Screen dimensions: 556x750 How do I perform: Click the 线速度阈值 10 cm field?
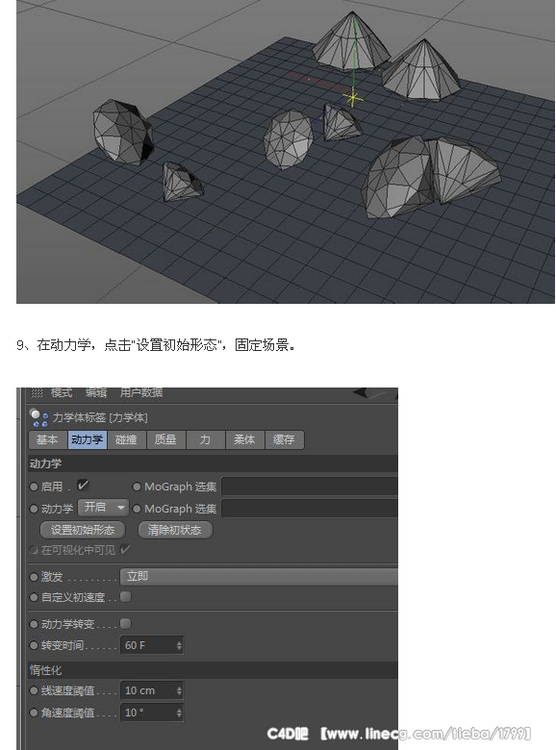(x=152, y=691)
